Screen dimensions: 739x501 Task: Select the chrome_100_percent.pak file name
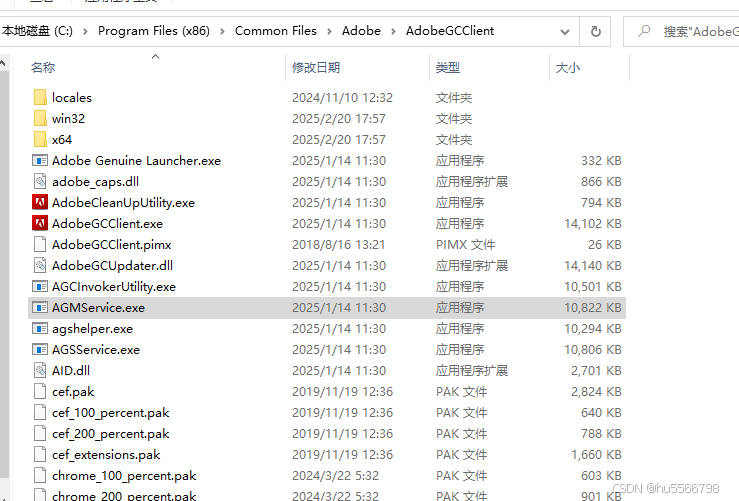click(124, 476)
